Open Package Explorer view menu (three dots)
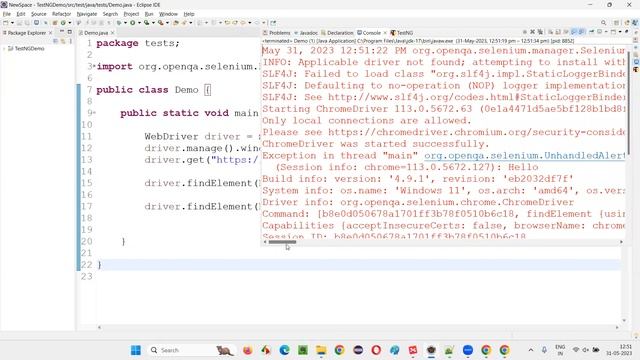The height and width of the screenshot is (360, 640). [71, 41]
